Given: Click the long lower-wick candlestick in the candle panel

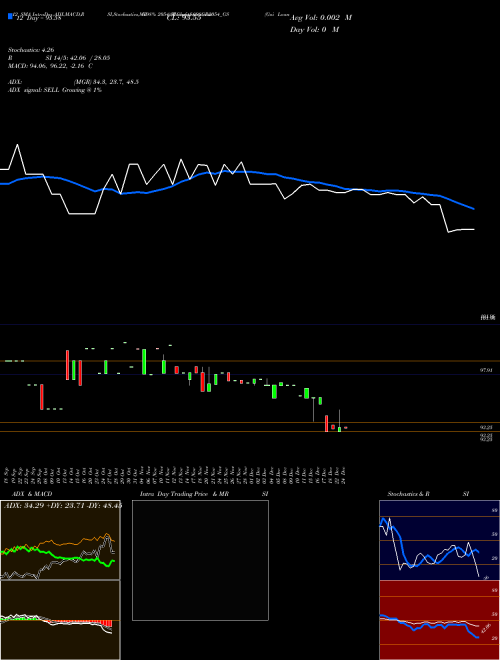Looking at the screenshot, I should [x=313, y=409].
